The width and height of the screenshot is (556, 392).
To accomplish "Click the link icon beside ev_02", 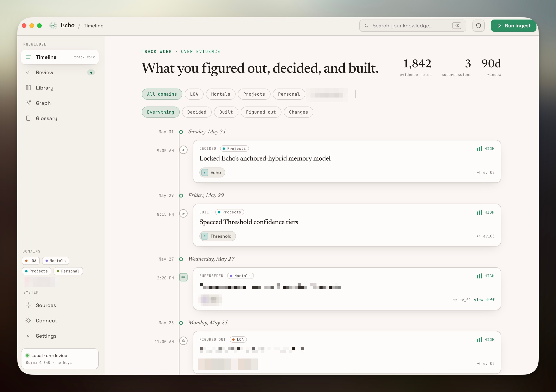I will click(479, 172).
